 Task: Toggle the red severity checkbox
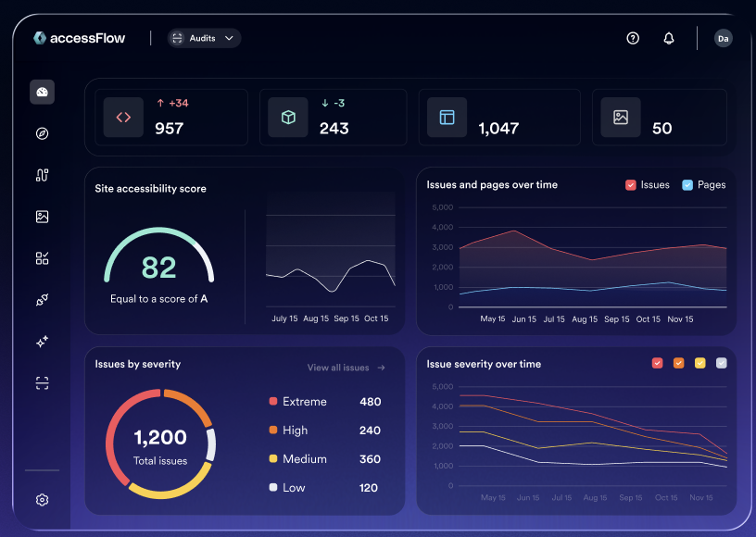tap(657, 363)
